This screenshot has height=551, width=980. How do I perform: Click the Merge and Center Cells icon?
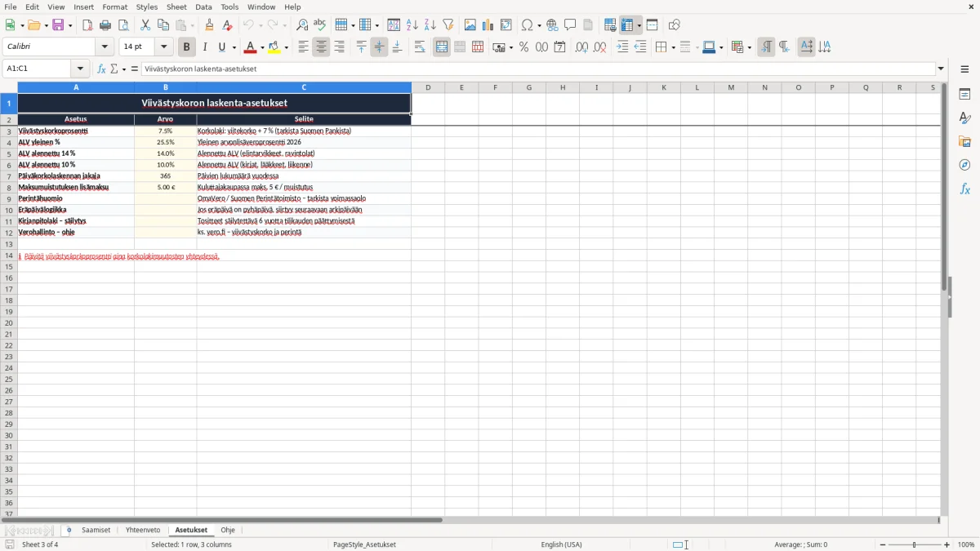click(442, 47)
